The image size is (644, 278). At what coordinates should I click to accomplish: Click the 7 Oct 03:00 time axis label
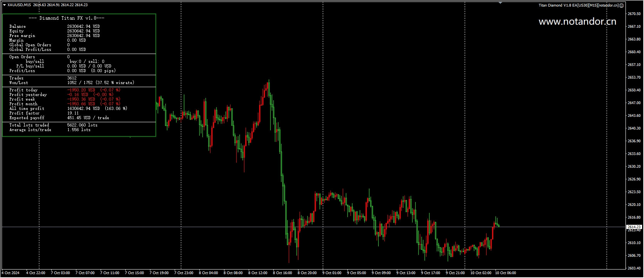[61, 273]
